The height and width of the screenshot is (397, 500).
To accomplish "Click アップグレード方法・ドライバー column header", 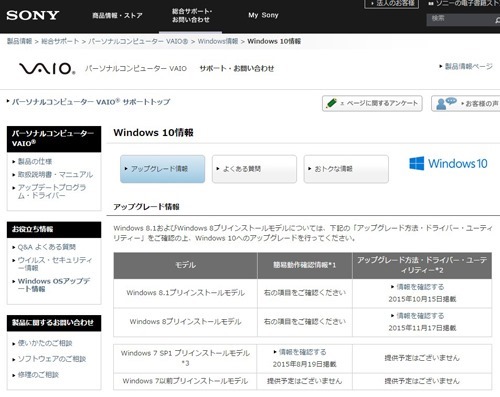I will click(422, 266).
